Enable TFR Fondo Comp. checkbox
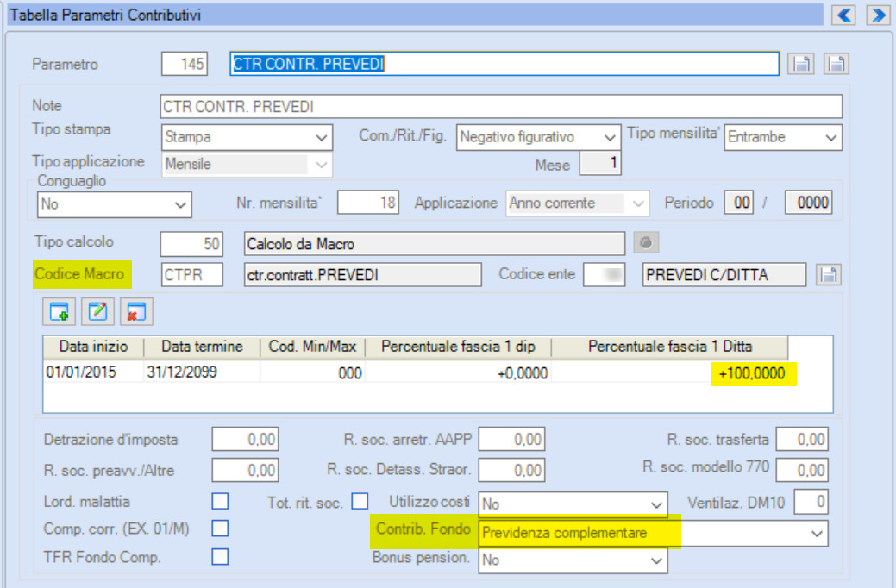This screenshot has height=588, width=896. (x=220, y=557)
